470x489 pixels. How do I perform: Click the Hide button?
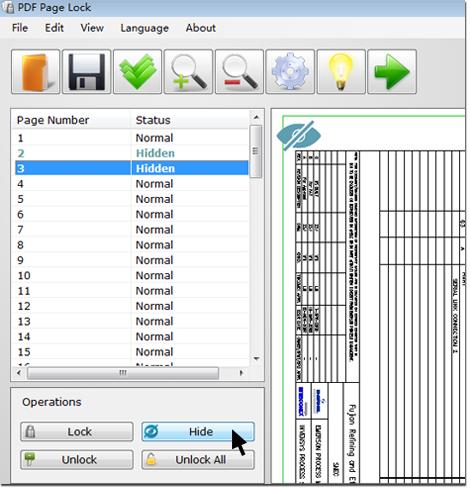pyautogui.click(x=198, y=432)
